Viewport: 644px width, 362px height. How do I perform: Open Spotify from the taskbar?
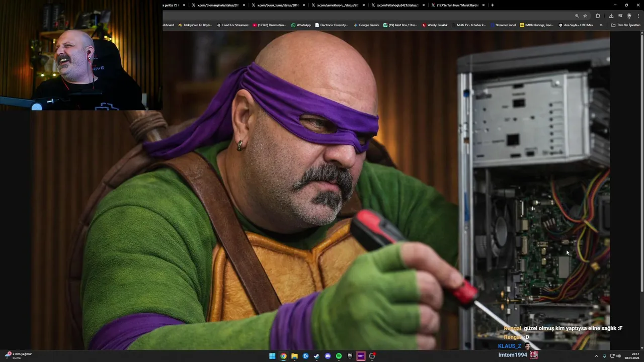pos(339,356)
